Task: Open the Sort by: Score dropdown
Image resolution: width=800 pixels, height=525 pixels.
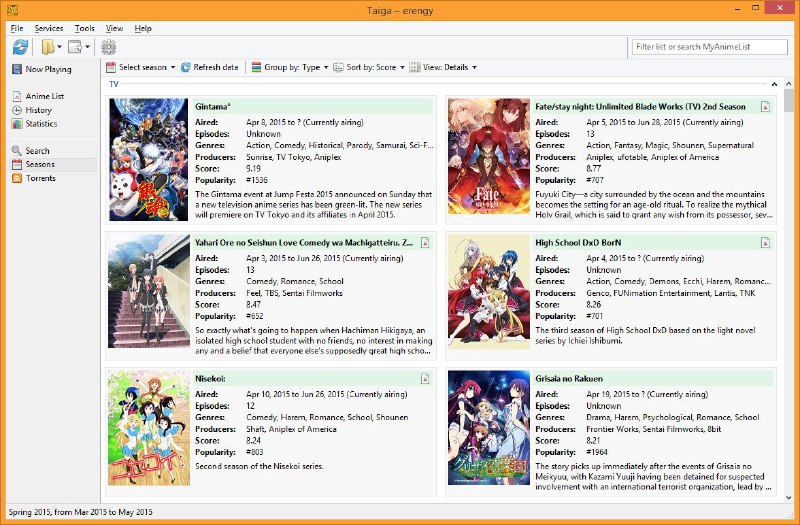Action: point(370,67)
